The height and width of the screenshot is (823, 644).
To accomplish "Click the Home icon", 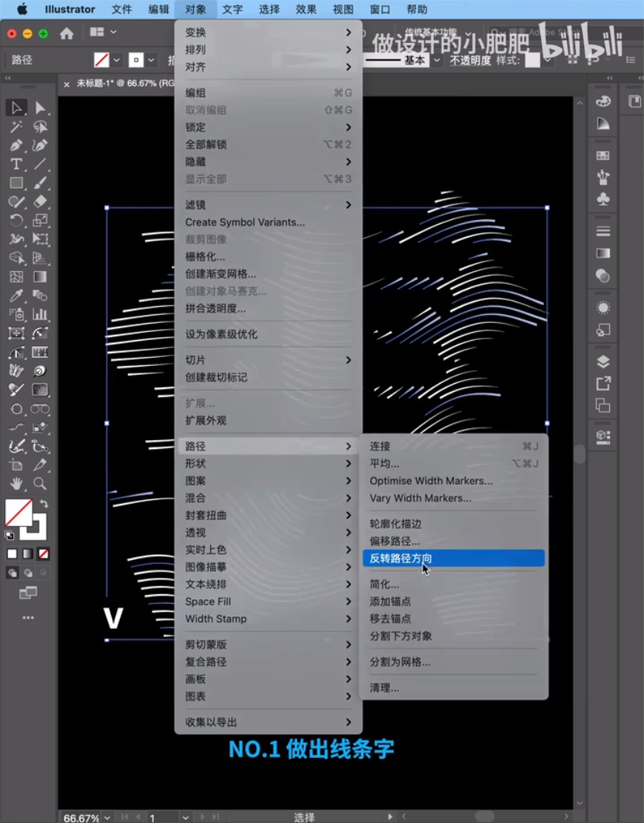I will pyautogui.click(x=67, y=33).
